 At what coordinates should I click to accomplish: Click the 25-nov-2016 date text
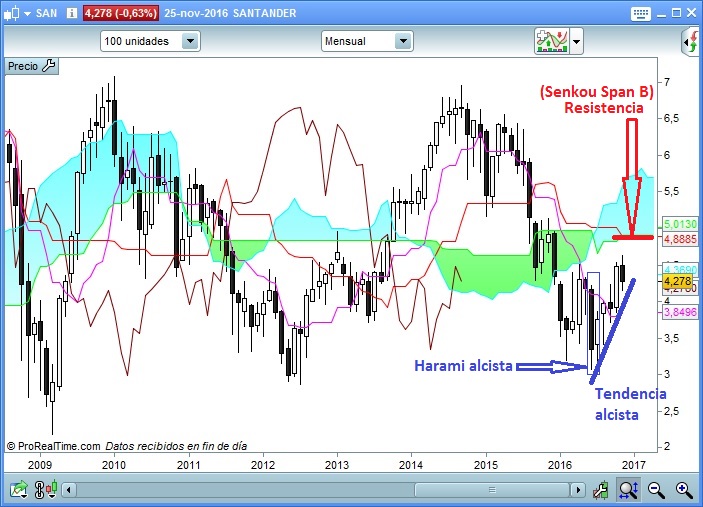(x=195, y=13)
